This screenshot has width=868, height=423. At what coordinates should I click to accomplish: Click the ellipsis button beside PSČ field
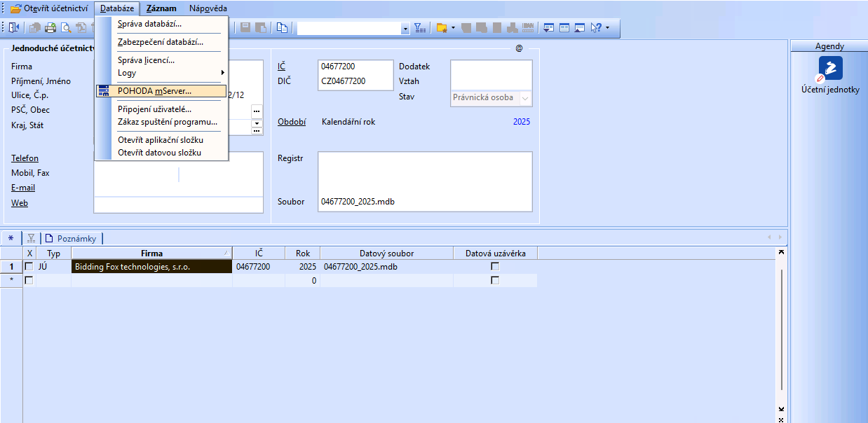click(257, 111)
